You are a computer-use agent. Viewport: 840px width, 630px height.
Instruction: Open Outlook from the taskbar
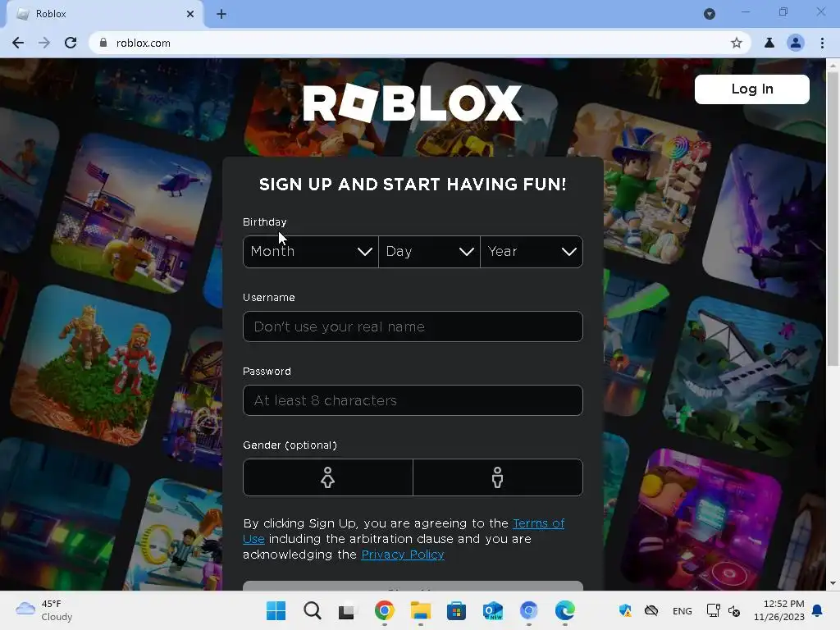(493, 610)
